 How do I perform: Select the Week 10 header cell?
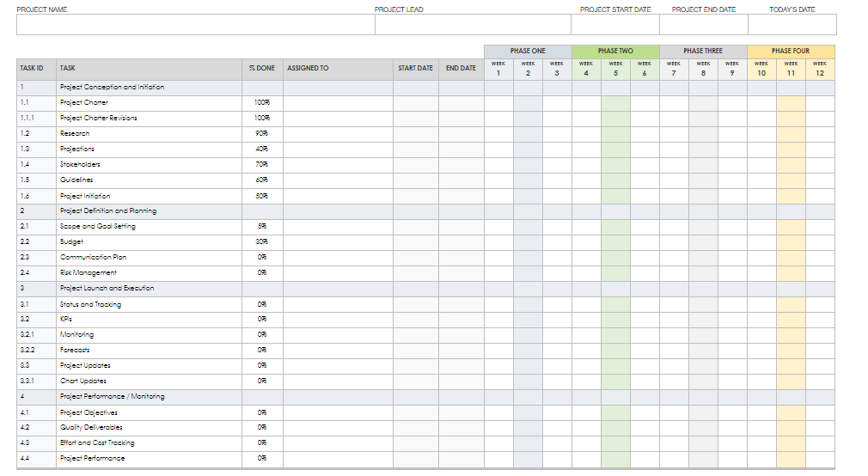[x=761, y=70]
